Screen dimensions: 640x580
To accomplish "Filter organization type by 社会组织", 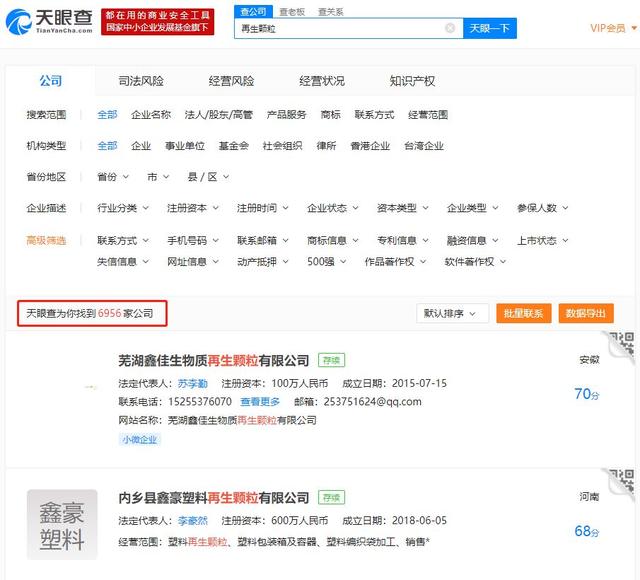I will [282, 146].
